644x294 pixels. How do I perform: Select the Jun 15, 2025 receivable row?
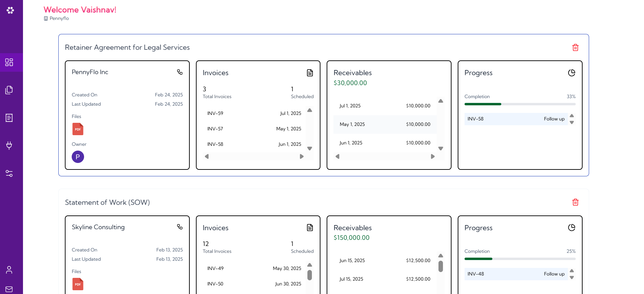click(385, 260)
